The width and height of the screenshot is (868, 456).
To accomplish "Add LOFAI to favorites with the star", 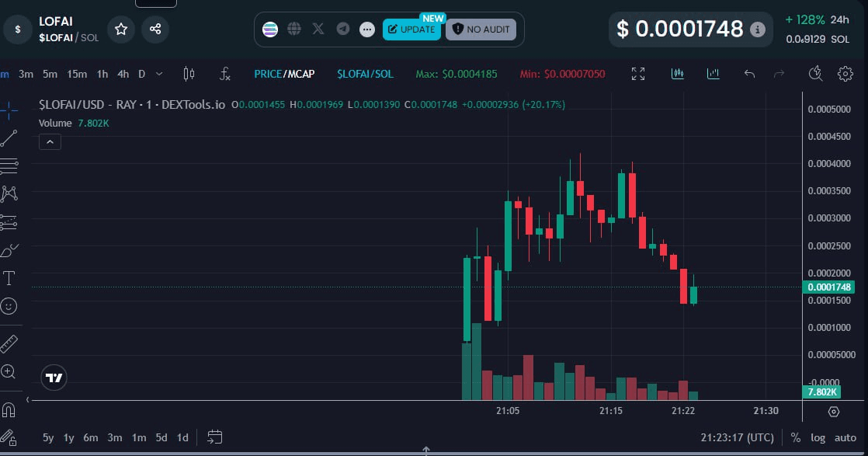I will (121, 29).
